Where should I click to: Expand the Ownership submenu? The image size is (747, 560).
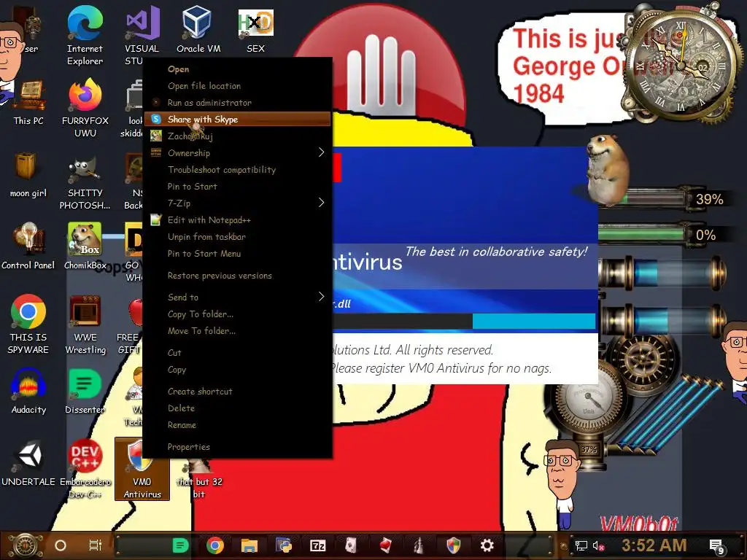(237, 153)
